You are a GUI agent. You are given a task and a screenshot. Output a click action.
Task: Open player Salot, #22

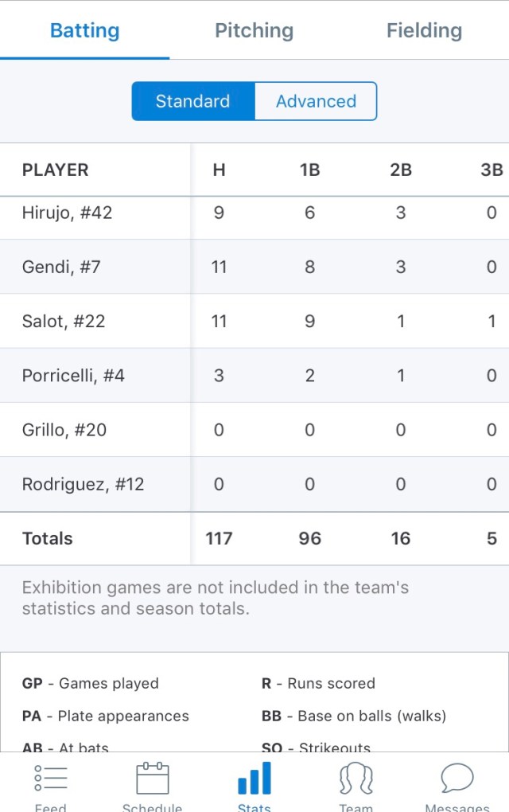click(x=64, y=321)
